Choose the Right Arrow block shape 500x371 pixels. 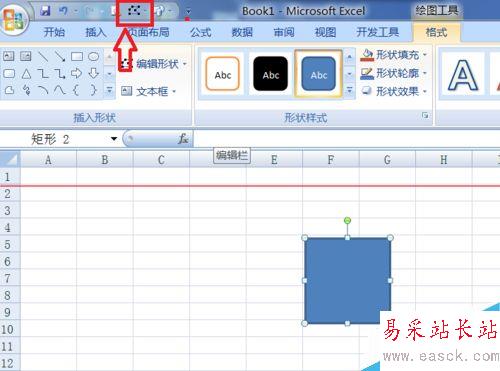[x=77, y=73]
